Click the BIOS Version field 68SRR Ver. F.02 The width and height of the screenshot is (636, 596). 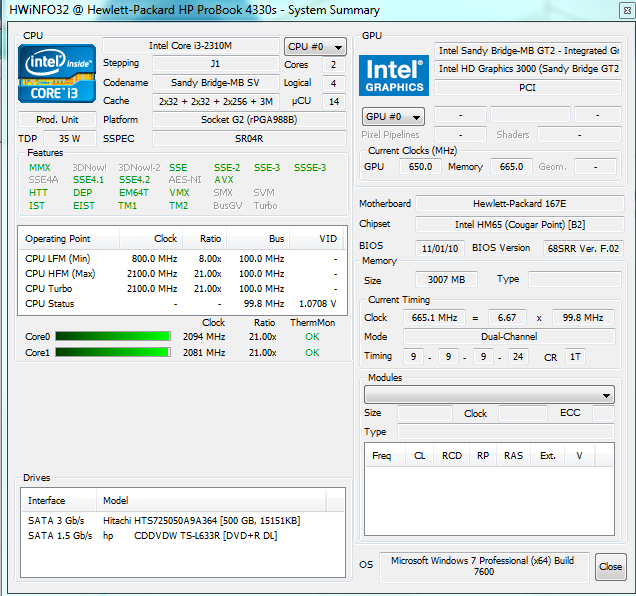[583, 248]
